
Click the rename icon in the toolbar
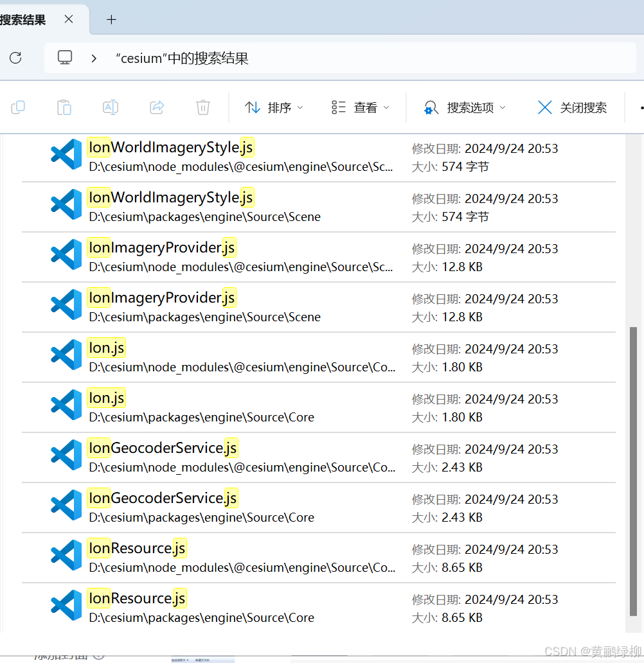(111, 107)
